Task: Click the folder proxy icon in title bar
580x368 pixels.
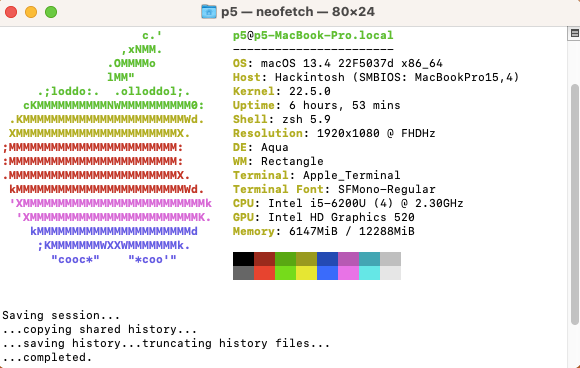Action: [209, 12]
